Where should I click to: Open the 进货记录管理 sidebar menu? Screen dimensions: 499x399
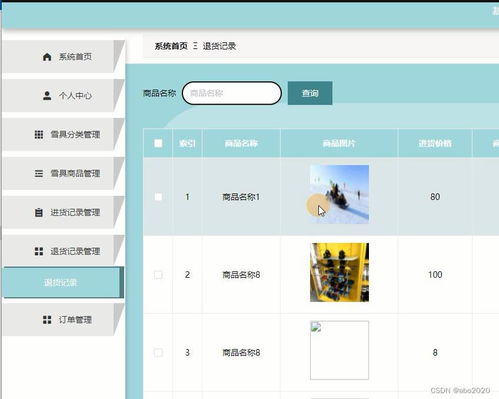coord(63,212)
